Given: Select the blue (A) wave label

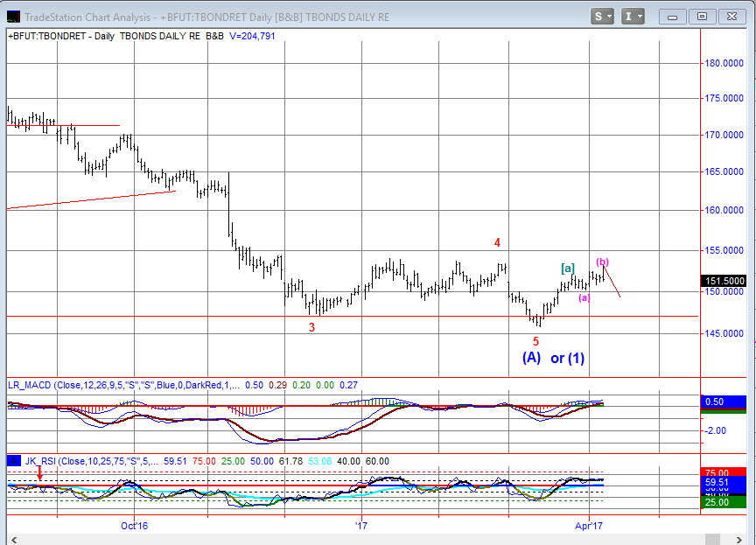Looking at the screenshot, I should pyautogui.click(x=531, y=358).
